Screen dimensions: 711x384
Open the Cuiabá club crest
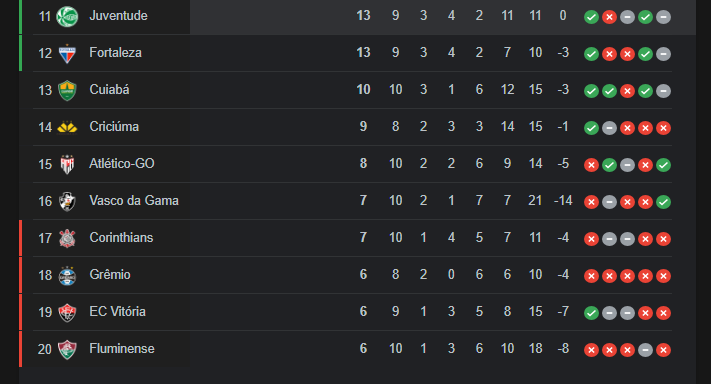click(67, 90)
